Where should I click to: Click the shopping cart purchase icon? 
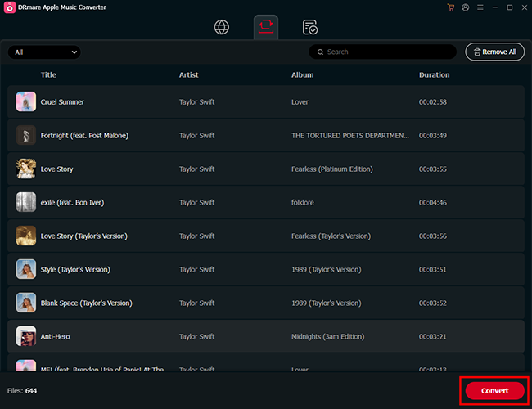pyautogui.click(x=450, y=7)
